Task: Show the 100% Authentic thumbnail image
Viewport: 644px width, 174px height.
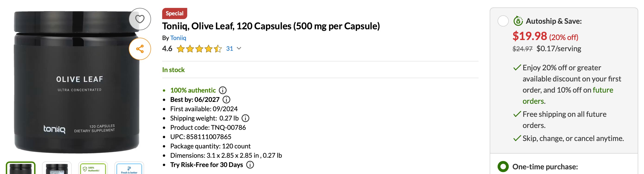Action: pyautogui.click(x=93, y=168)
